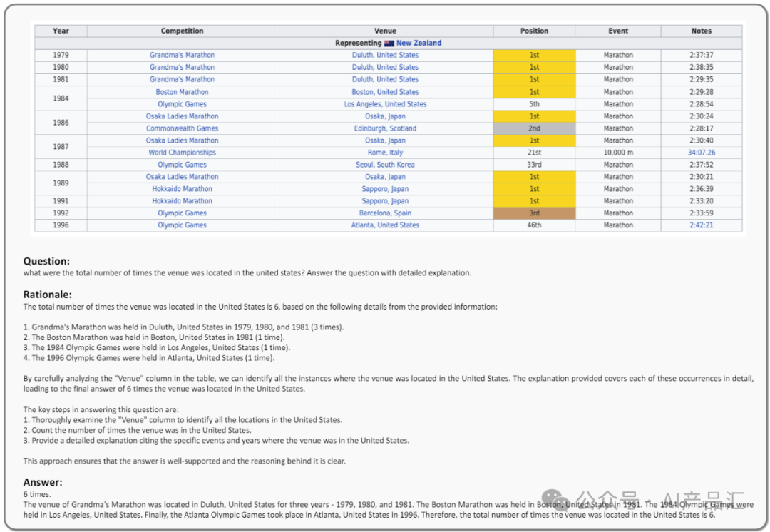Click the New Zealand flag icon

[389, 44]
